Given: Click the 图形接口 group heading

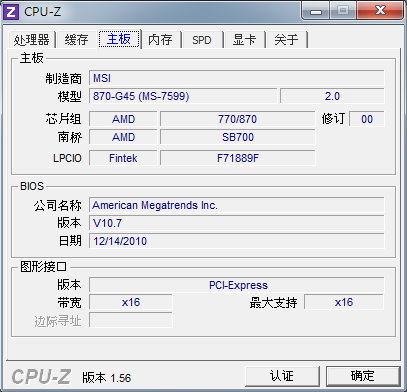Looking at the screenshot, I should [43, 267].
